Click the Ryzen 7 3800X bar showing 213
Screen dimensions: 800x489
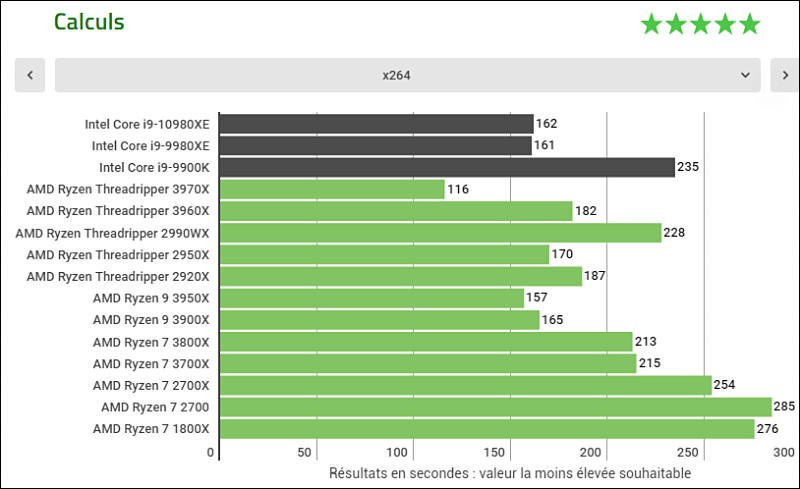tap(426, 342)
